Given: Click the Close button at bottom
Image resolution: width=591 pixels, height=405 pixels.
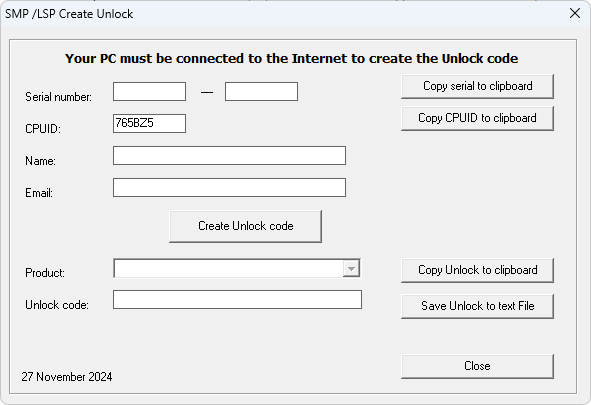Looking at the screenshot, I should coord(478,366).
